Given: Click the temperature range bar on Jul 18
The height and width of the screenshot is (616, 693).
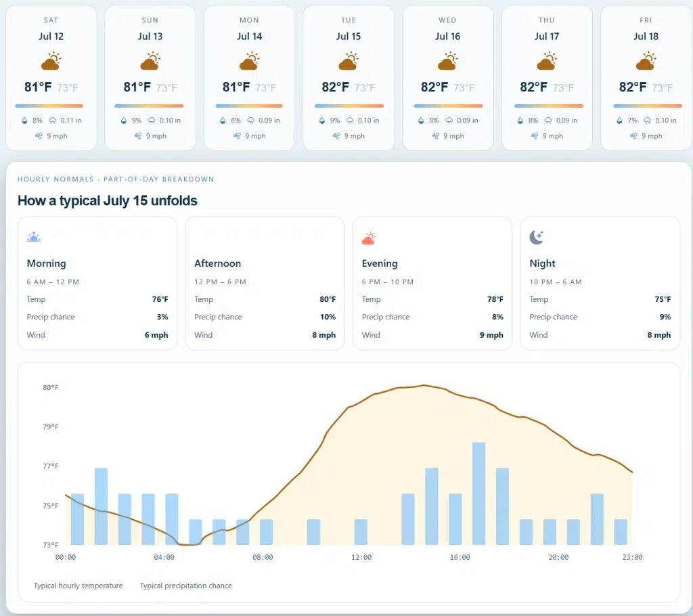Looking at the screenshot, I should (648, 106).
